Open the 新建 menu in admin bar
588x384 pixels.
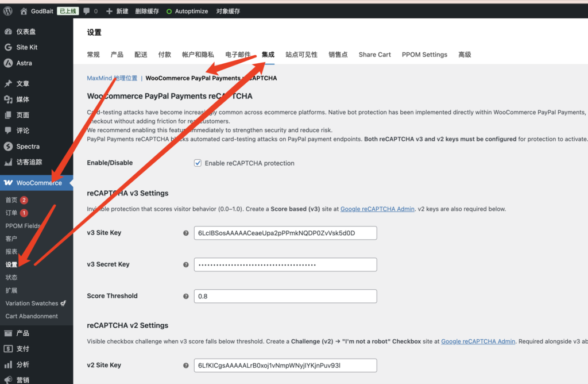(x=117, y=11)
